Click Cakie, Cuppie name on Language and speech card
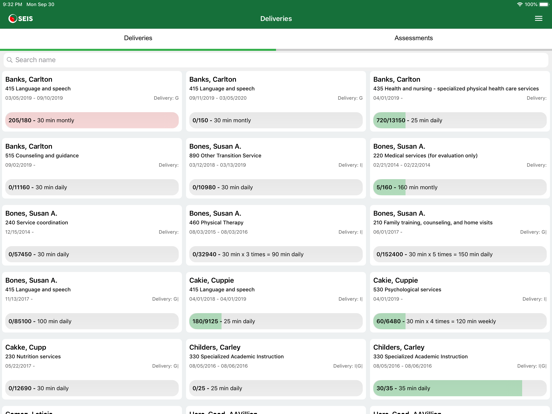Viewport: 552px width, 414px height. 212,280
